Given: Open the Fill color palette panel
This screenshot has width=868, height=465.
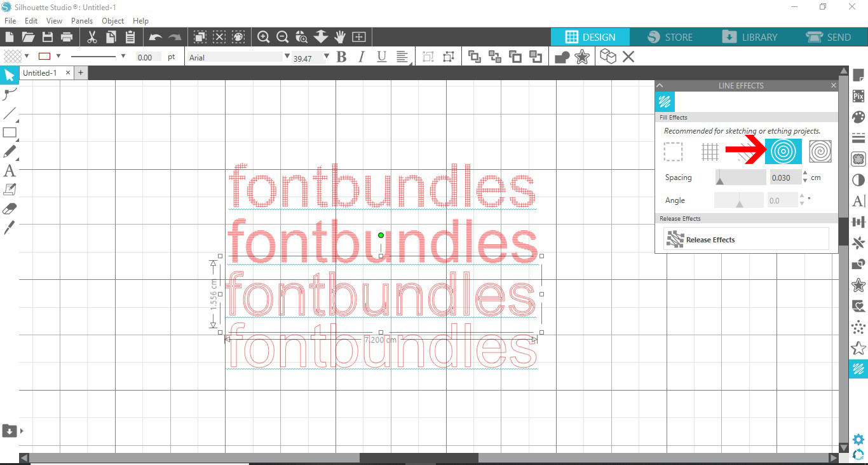Looking at the screenshot, I should click(x=858, y=117).
